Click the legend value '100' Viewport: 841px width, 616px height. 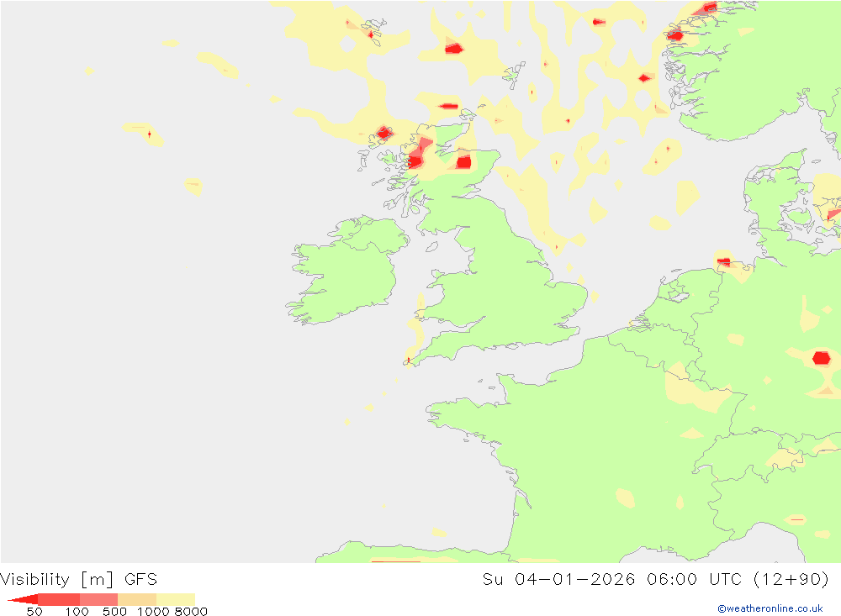click(77, 612)
